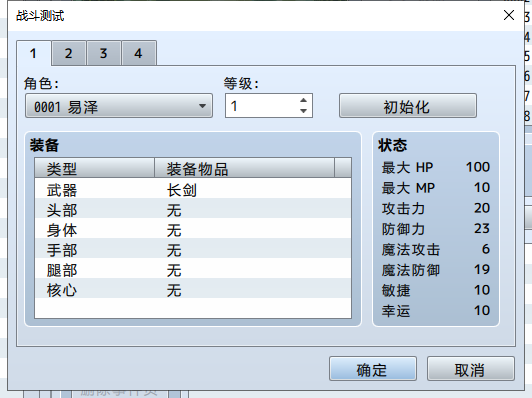Click the 攻击力 status label
The height and width of the screenshot is (398, 532).
click(x=403, y=209)
